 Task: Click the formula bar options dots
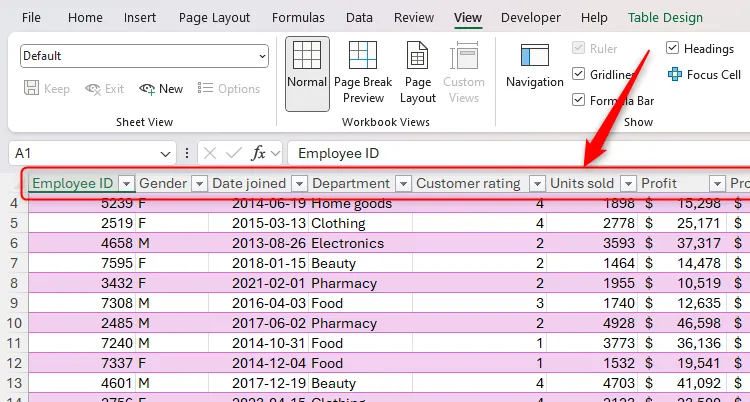pos(187,153)
